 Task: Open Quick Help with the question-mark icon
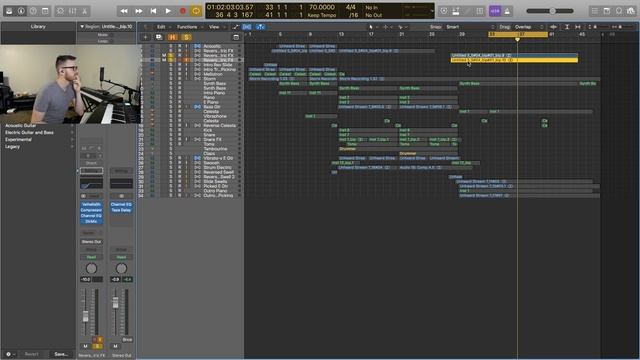[33, 11]
